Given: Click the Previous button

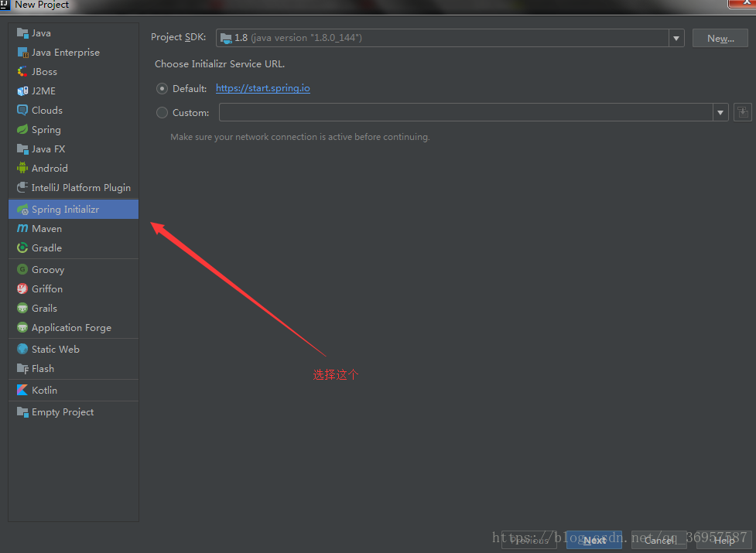Looking at the screenshot, I should pos(529,540).
